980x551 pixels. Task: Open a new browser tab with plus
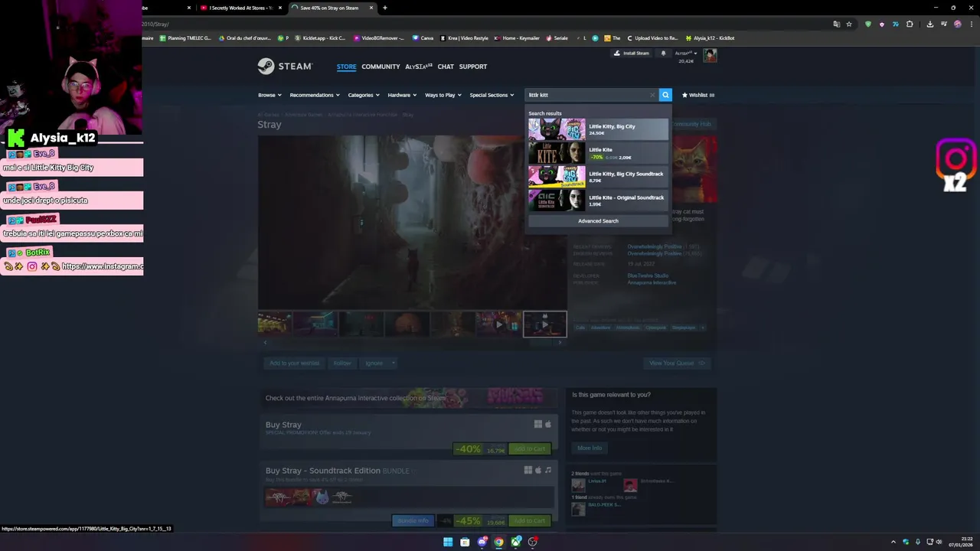pos(384,8)
